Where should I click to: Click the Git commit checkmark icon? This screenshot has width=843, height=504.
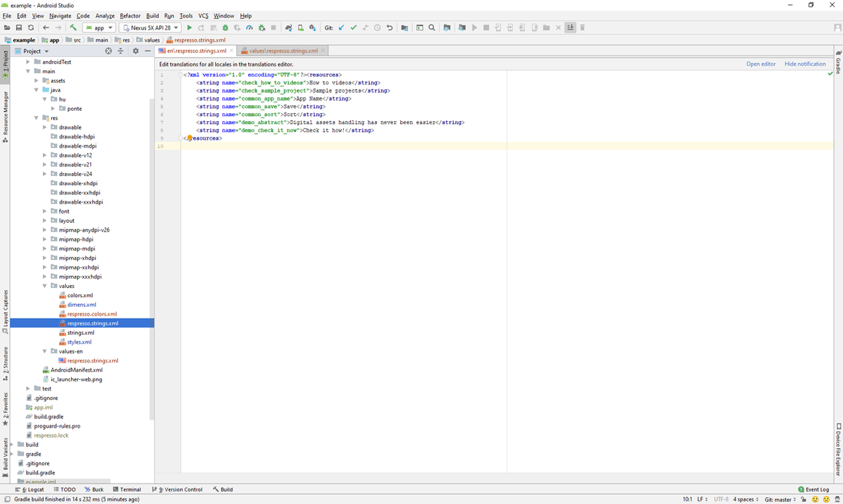(353, 28)
